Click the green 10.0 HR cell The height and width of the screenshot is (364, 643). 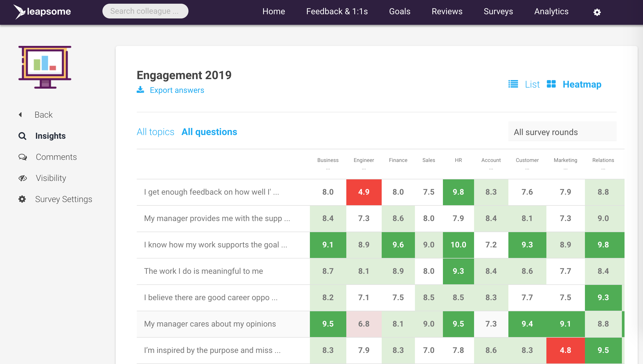[458, 245]
